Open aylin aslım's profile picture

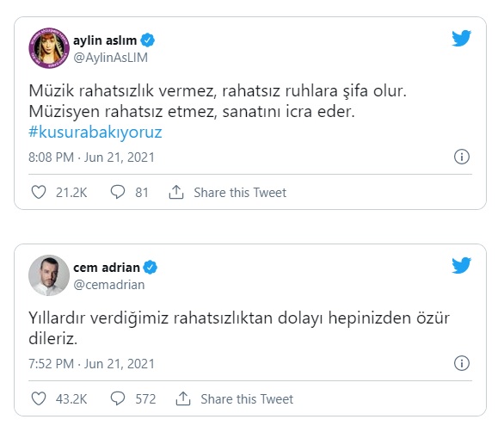49,48
